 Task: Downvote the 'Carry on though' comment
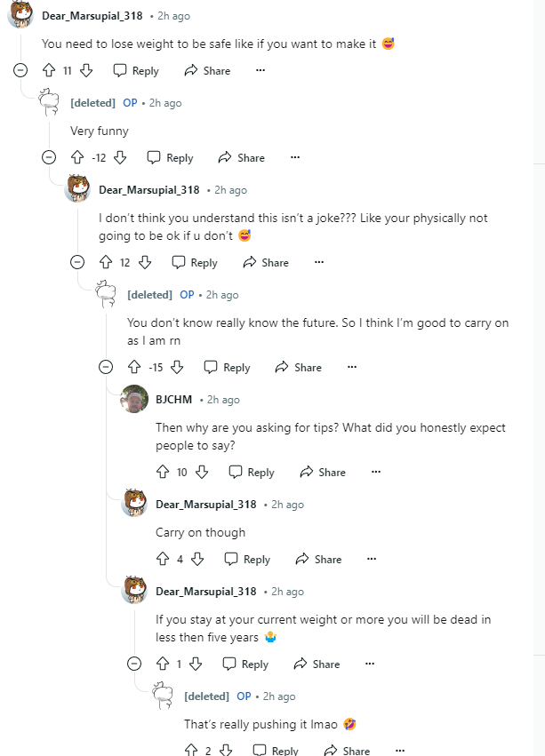[198, 560]
